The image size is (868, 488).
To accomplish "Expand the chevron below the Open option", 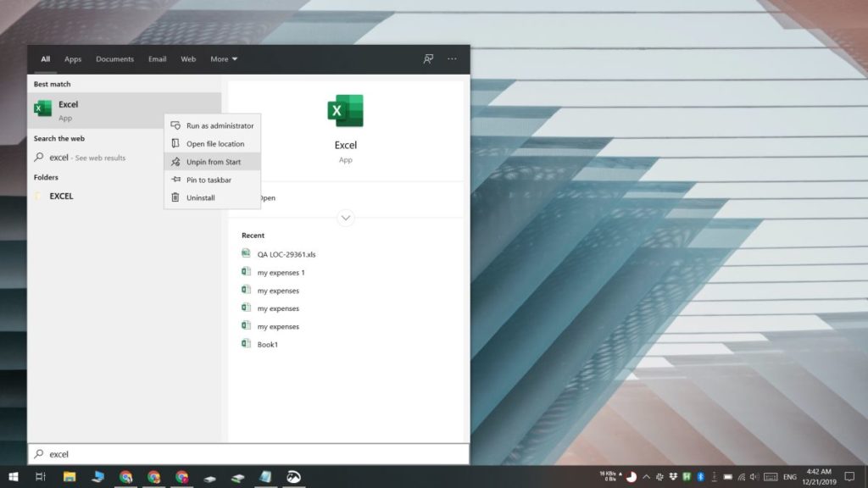I will click(345, 218).
